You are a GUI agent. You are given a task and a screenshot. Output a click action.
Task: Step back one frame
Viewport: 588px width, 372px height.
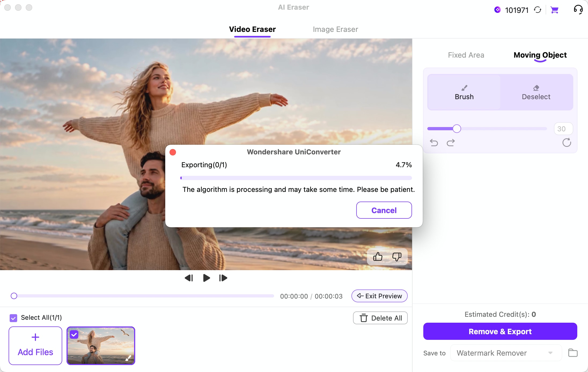tap(189, 278)
